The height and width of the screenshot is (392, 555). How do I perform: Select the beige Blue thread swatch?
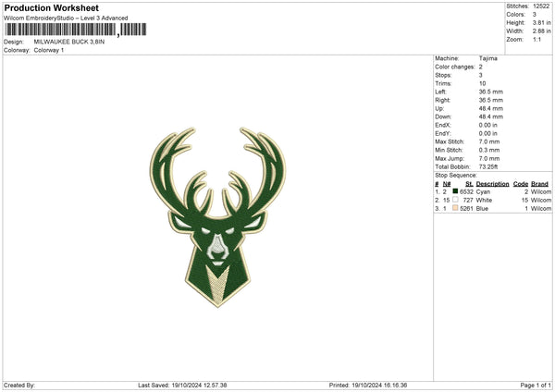point(455,208)
